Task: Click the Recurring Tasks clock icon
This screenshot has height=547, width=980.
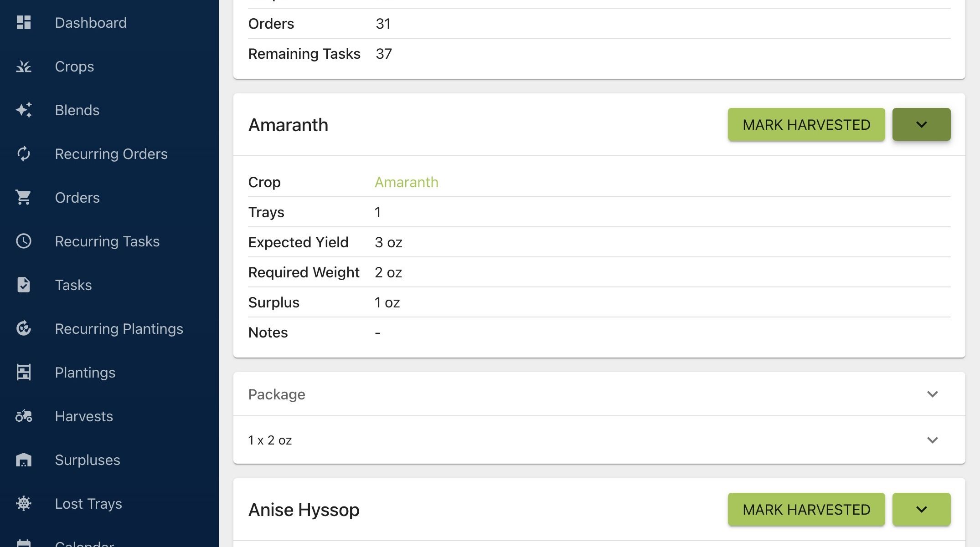Action: tap(23, 241)
